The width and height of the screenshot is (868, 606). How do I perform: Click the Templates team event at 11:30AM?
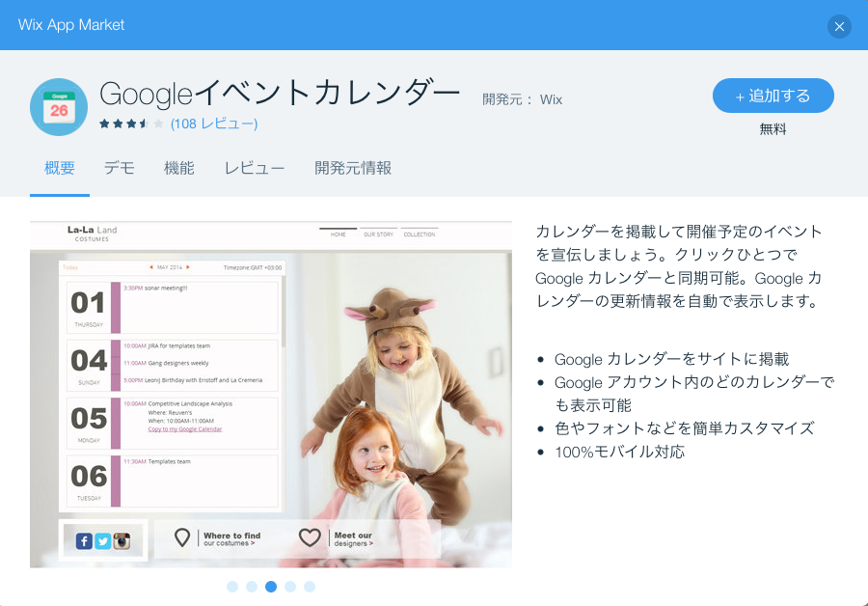coord(156,461)
